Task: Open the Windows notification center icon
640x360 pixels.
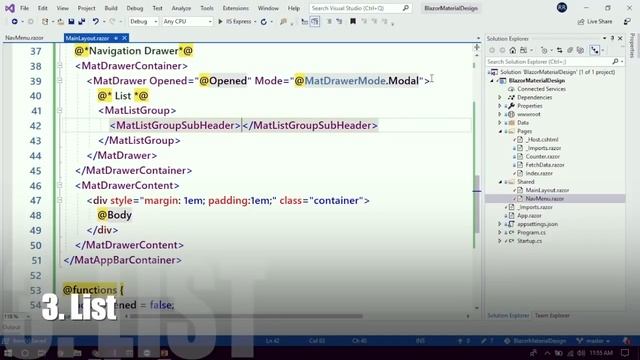Action: coord(625,353)
